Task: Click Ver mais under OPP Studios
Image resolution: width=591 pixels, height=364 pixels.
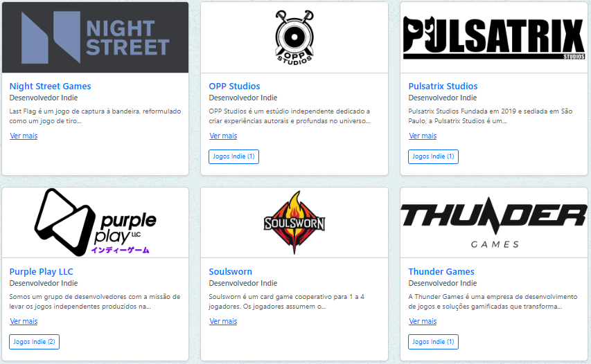Action: coord(223,136)
